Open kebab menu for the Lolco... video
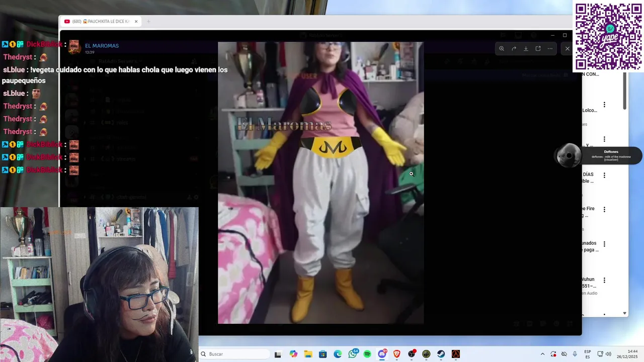644x362 pixels. [604, 105]
